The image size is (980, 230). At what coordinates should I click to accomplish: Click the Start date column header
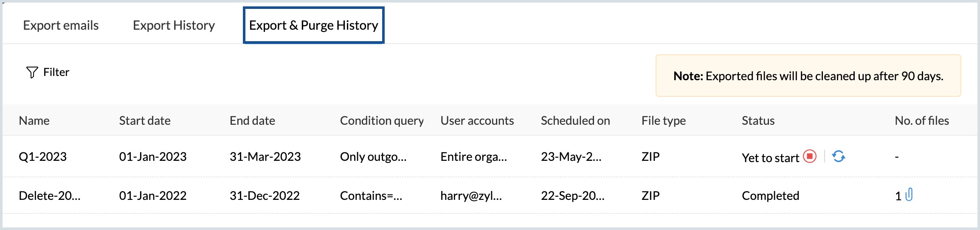tap(144, 121)
